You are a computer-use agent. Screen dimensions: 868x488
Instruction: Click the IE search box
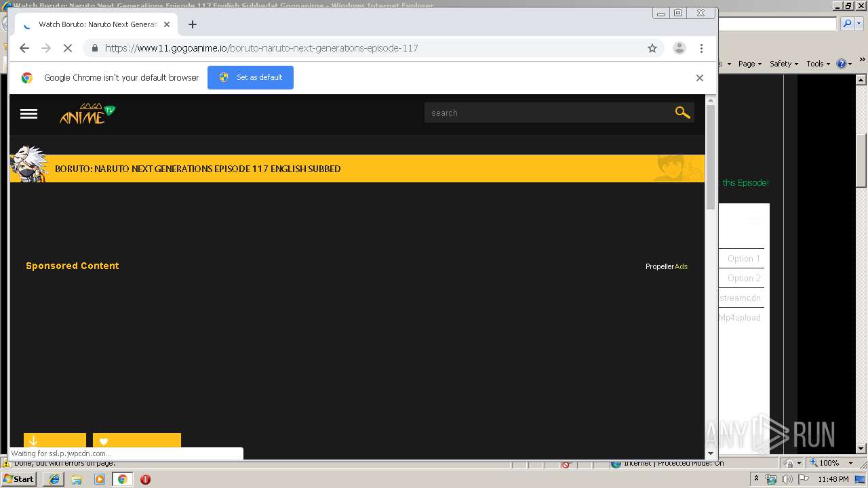tap(777, 24)
